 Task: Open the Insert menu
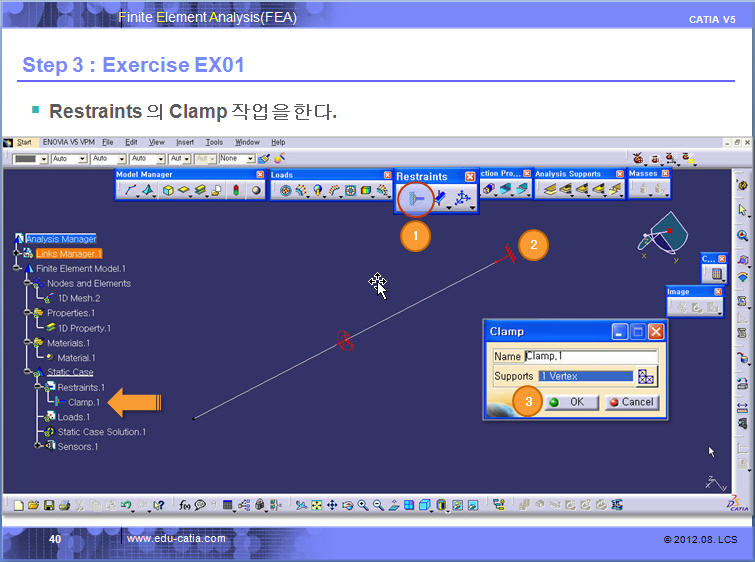point(185,143)
